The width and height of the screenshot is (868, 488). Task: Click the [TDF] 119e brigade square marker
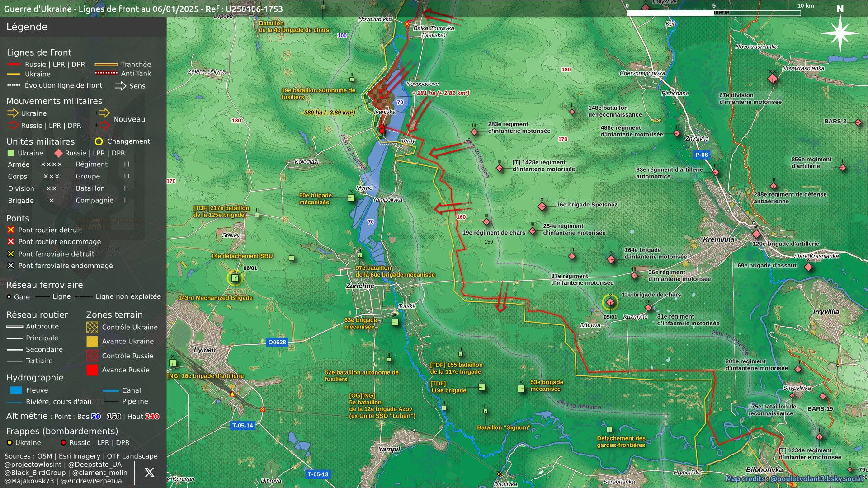click(x=482, y=387)
